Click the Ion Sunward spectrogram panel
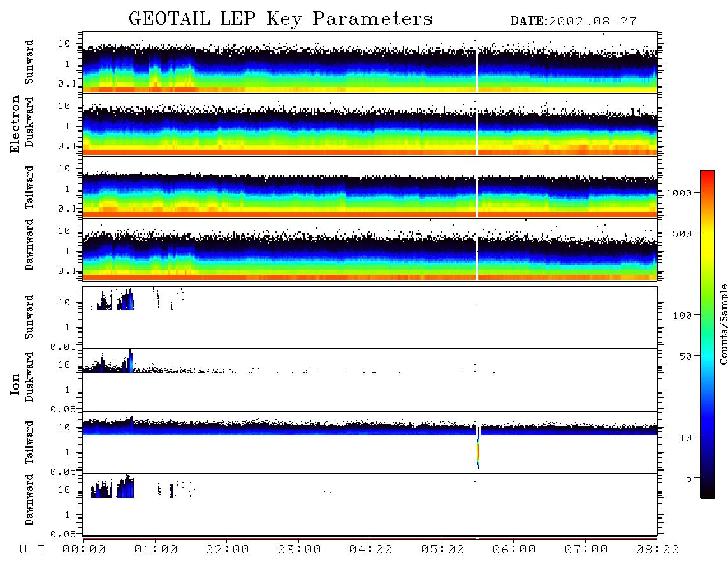The image size is (728, 561). (370, 317)
